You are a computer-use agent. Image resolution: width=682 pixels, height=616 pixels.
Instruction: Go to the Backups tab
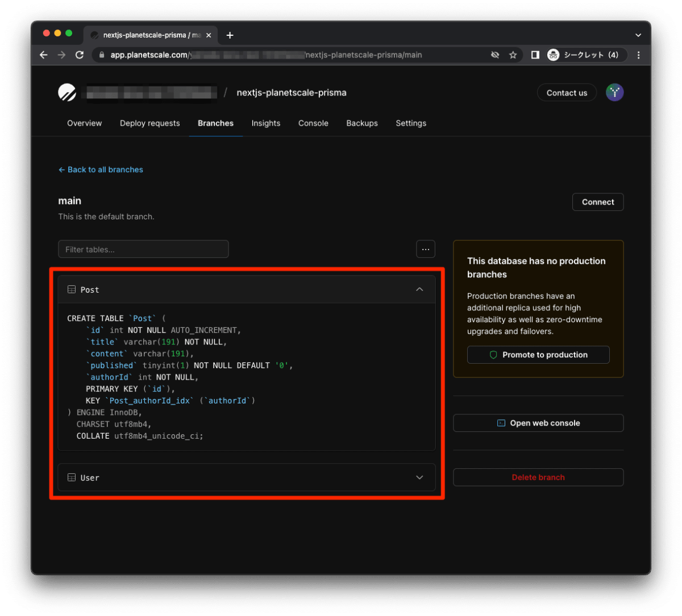(x=362, y=123)
